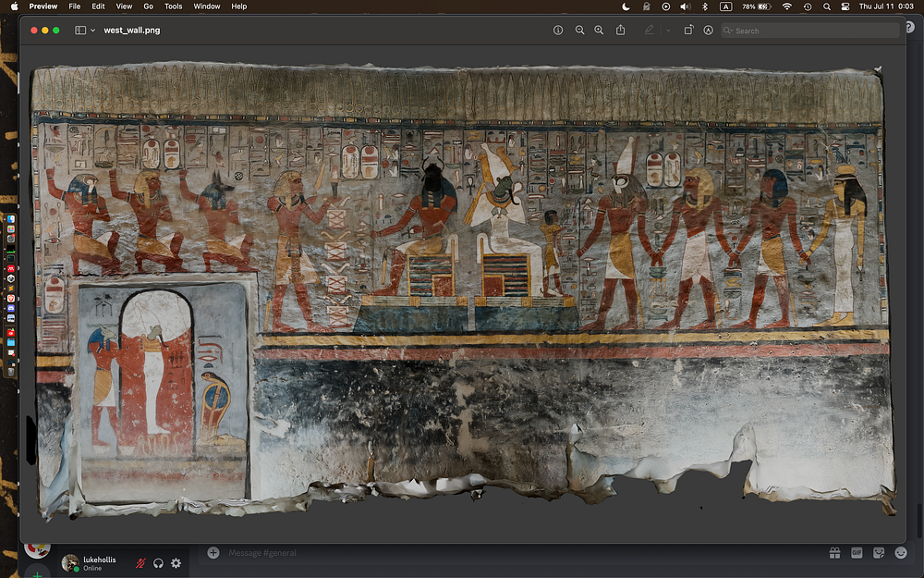Click the Inspector info icon

[x=558, y=31]
